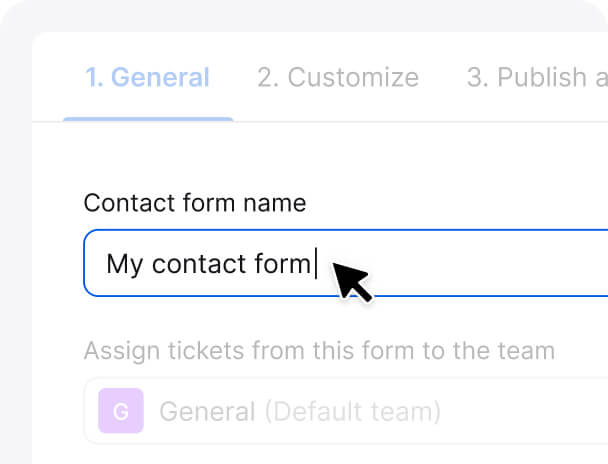Click the blue underline beneath General tab
The image size is (608, 464).
pyautogui.click(x=148, y=119)
